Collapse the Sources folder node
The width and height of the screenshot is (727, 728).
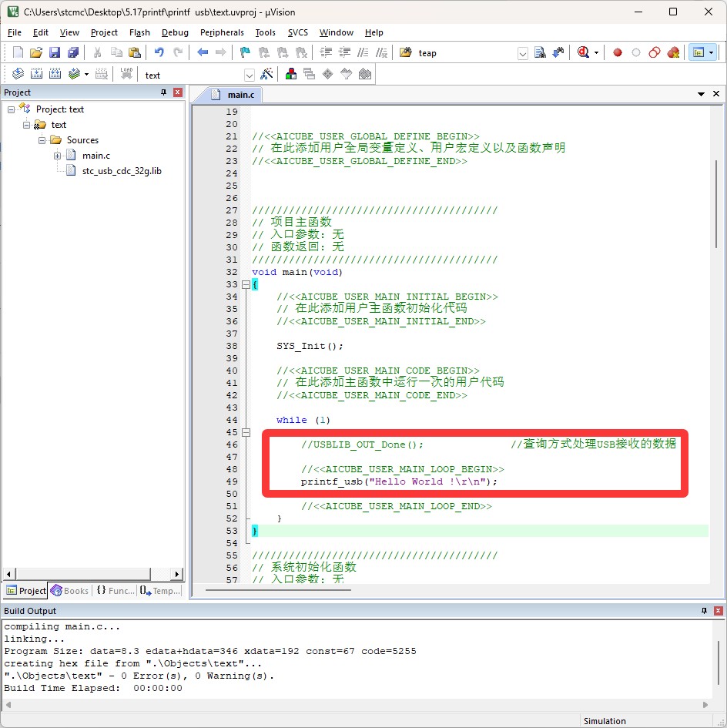42,140
